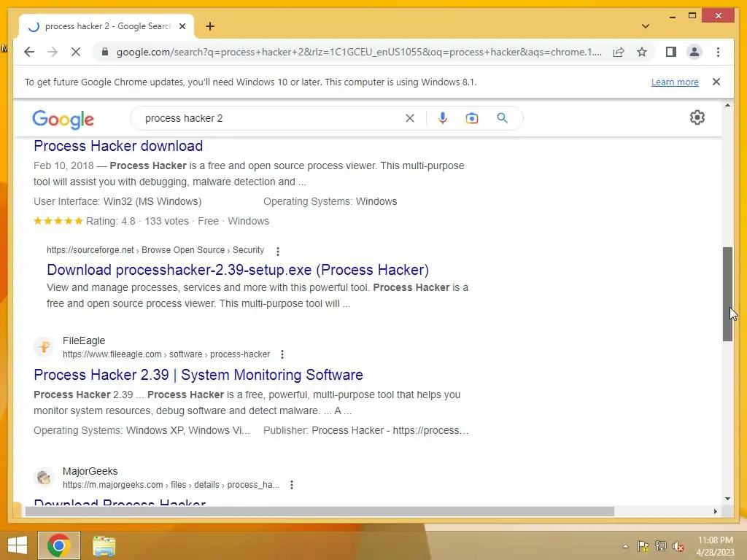The height and width of the screenshot is (560, 747).
Task: Open the taskbar clock and date
Action: click(715, 546)
